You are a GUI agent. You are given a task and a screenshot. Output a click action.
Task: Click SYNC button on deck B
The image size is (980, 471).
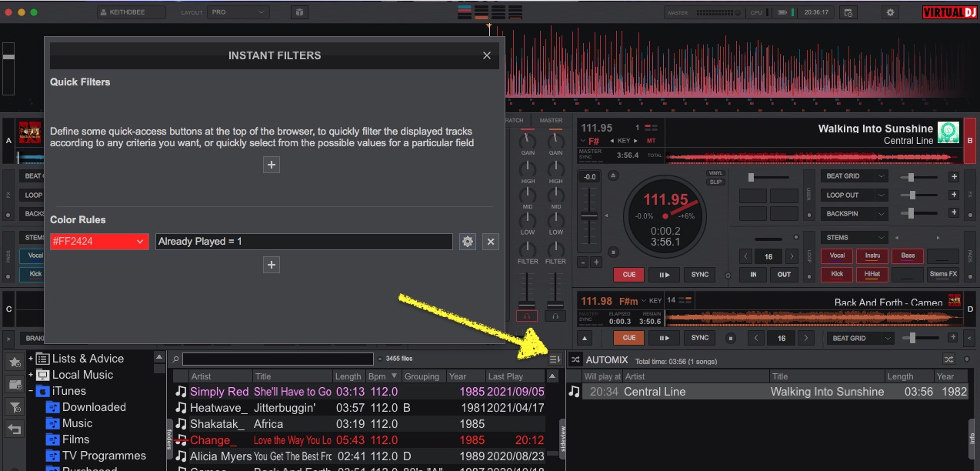(x=700, y=275)
